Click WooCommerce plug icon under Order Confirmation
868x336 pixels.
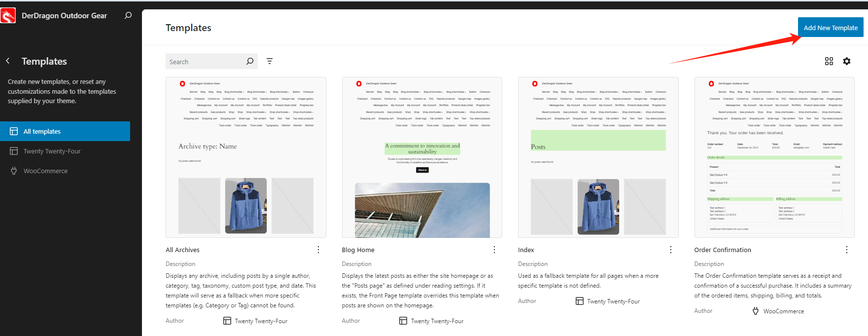click(x=756, y=311)
